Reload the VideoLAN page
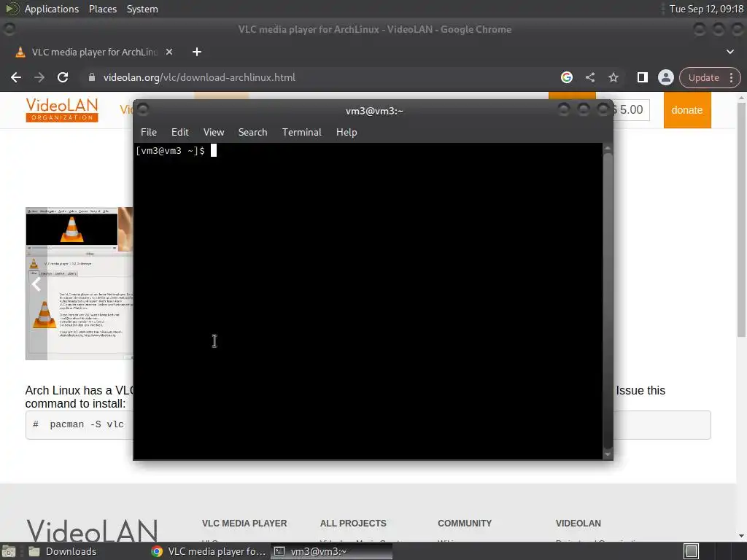The height and width of the screenshot is (560, 747). tap(63, 77)
